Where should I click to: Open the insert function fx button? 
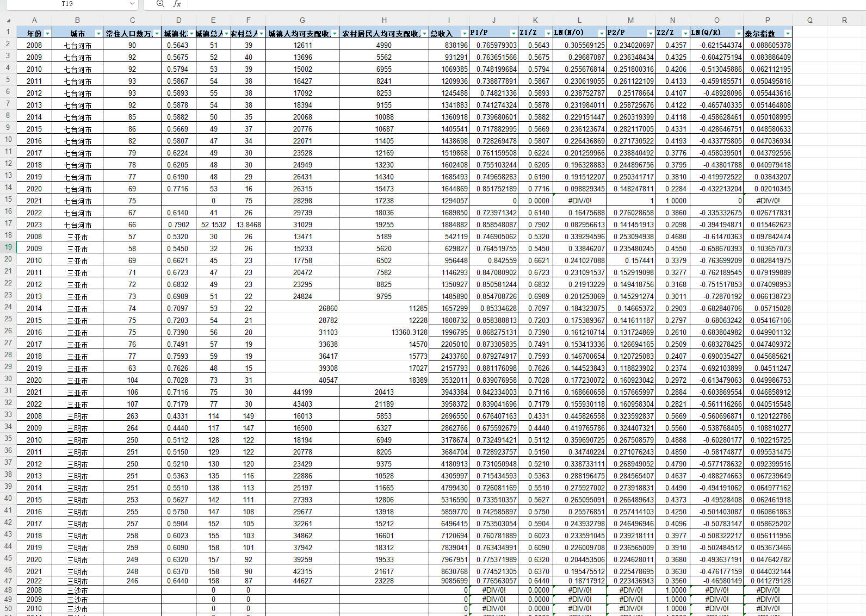pyautogui.click(x=177, y=4)
